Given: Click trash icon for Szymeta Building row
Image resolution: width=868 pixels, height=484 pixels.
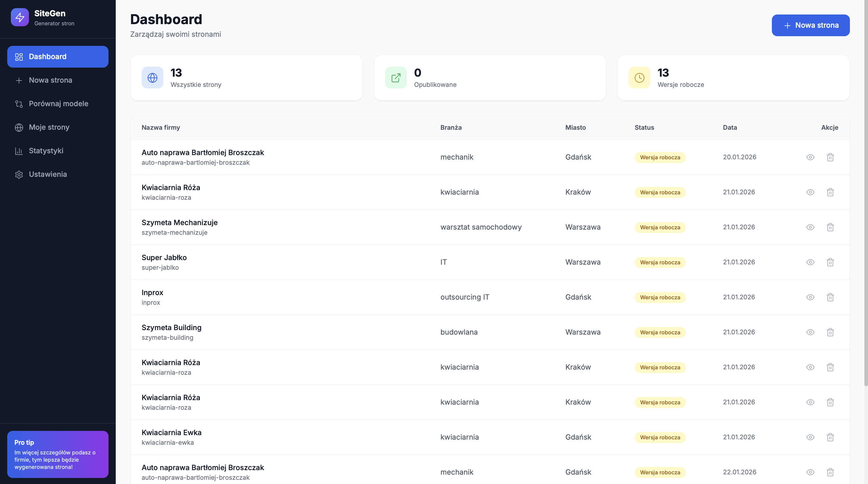Looking at the screenshot, I should [x=830, y=332].
